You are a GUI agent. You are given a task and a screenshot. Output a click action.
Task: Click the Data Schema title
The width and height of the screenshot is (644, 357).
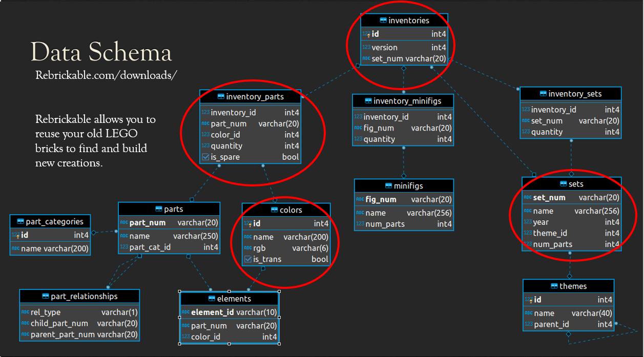tap(101, 53)
